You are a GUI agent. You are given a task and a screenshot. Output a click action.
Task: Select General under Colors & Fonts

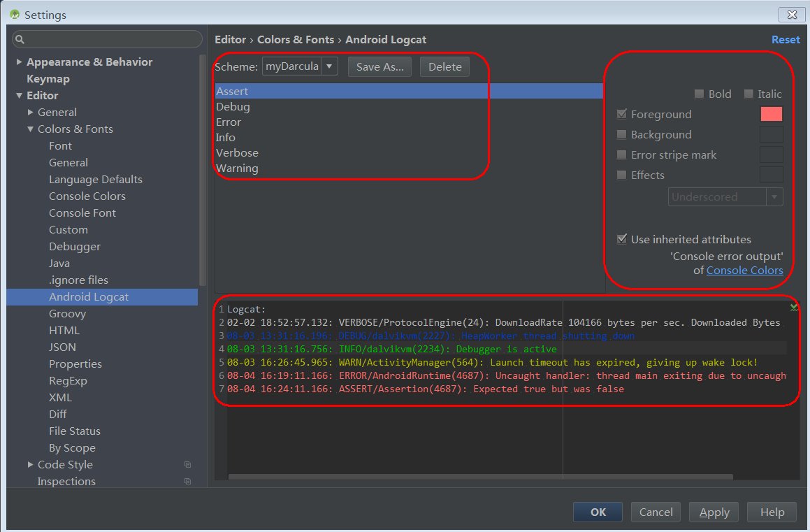[x=68, y=163]
